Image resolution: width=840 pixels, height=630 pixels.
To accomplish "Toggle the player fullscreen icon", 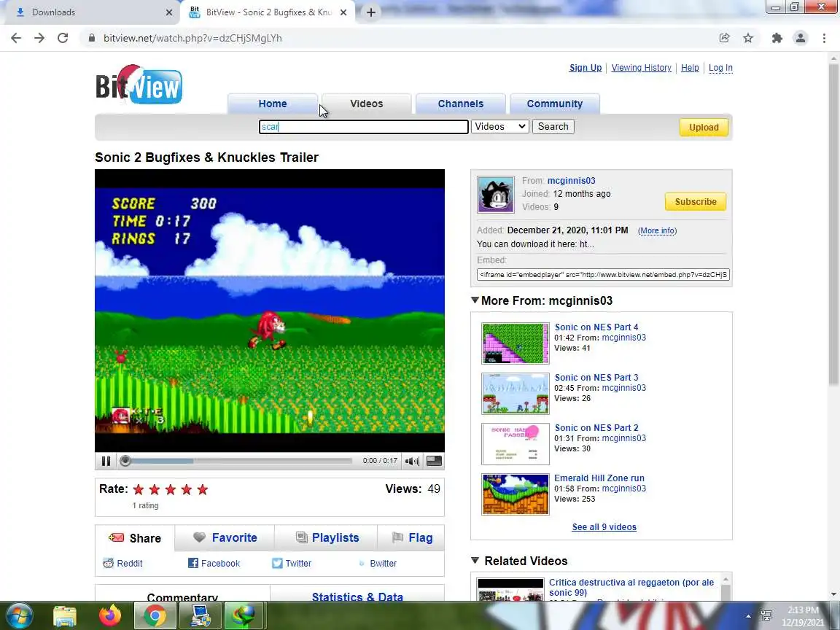I will (434, 461).
